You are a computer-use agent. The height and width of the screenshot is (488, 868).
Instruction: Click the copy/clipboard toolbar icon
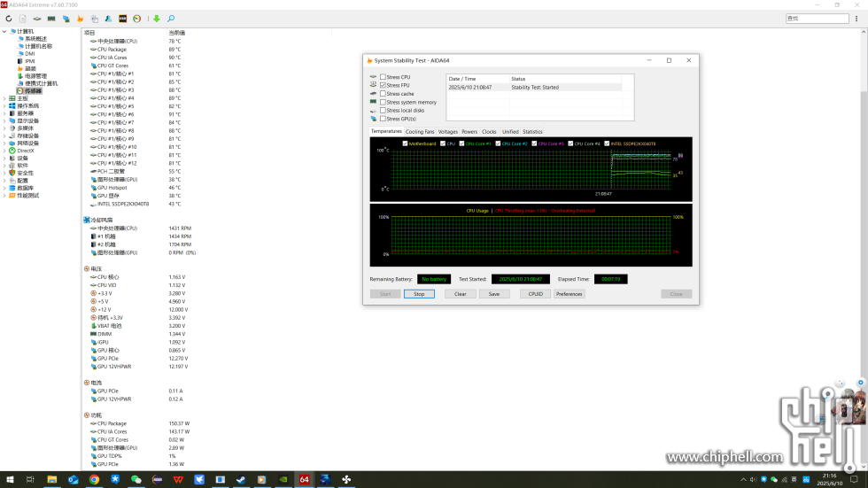point(95,19)
